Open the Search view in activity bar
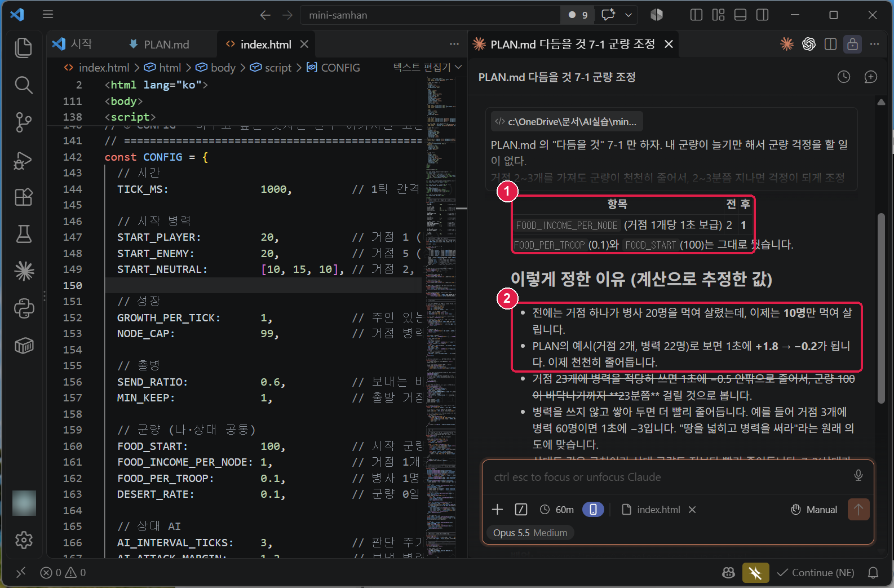 (x=24, y=85)
